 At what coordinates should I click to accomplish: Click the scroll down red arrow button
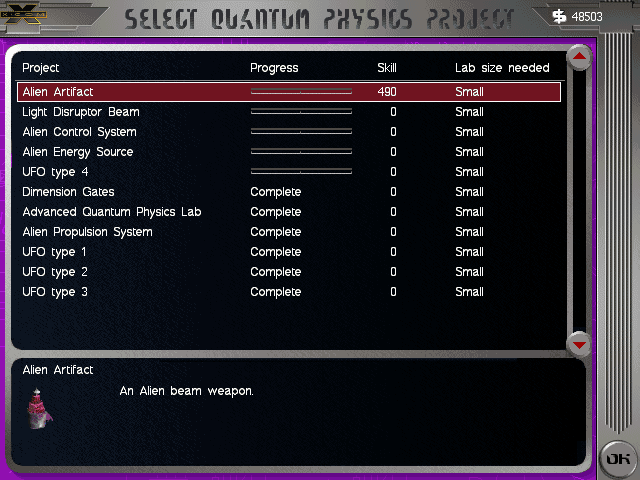click(x=579, y=345)
